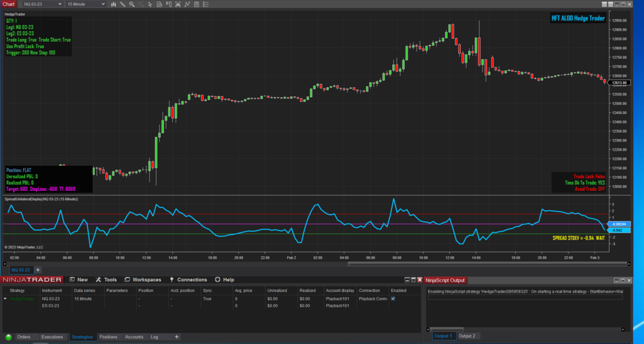This screenshot has height=344, width=644.
Task: Click the Account display column header
Action: (340, 290)
